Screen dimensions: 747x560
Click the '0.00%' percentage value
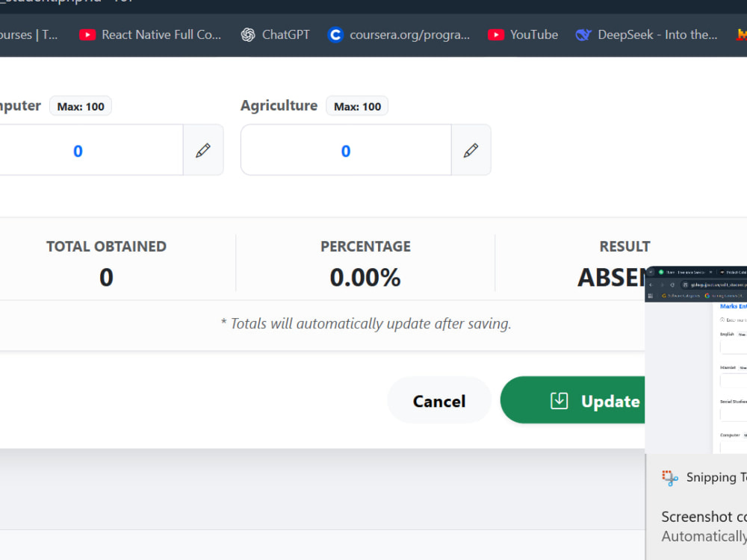pos(365,278)
